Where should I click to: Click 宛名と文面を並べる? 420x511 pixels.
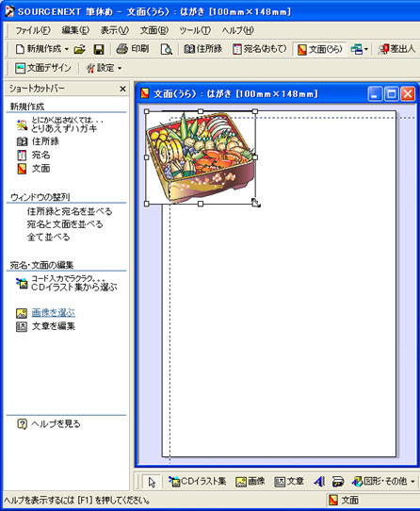point(65,224)
